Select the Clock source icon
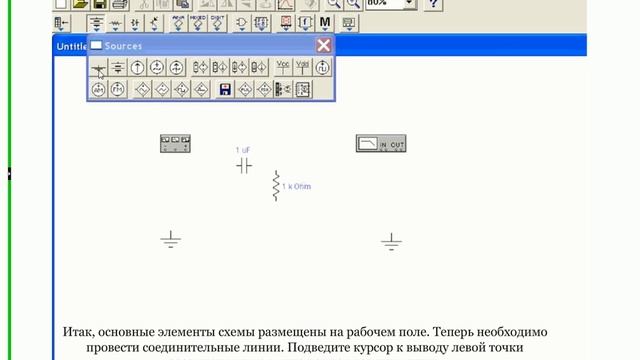The image size is (640, 360). pos(322,67)
